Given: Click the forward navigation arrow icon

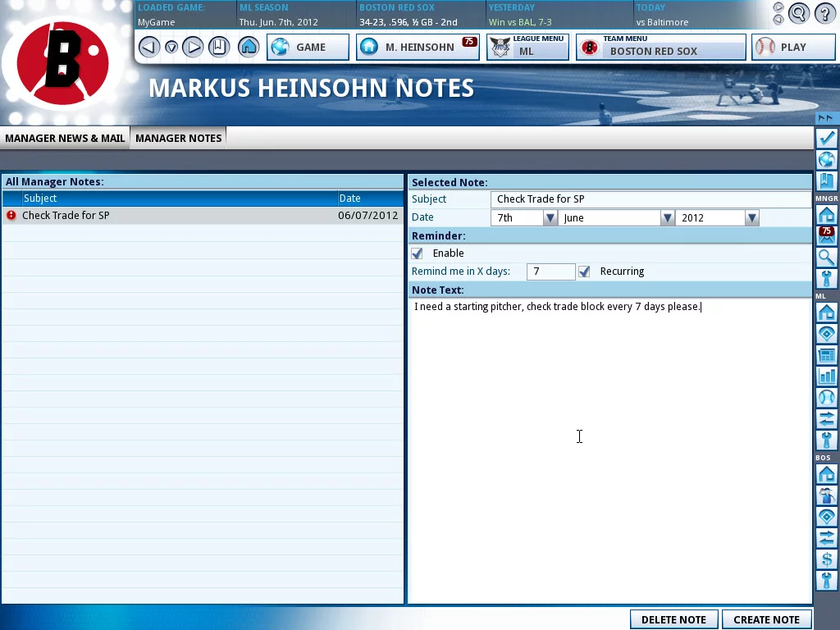Looking at the screenshot, I should click(x=193, y=47).
